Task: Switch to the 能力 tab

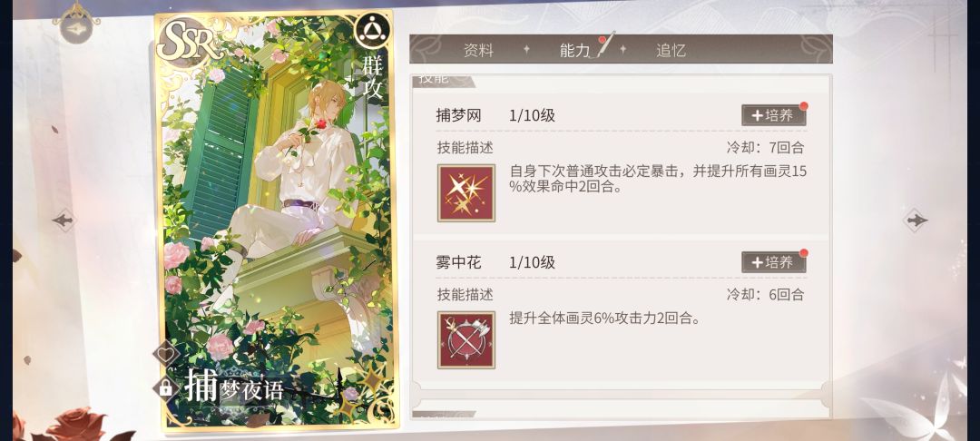Action: point(575,51)
